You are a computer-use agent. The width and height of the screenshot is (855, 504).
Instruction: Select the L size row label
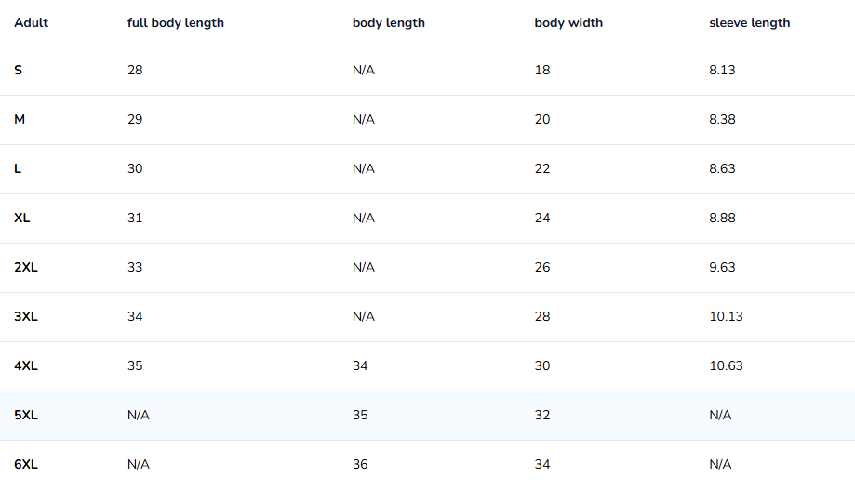(18, 169)
